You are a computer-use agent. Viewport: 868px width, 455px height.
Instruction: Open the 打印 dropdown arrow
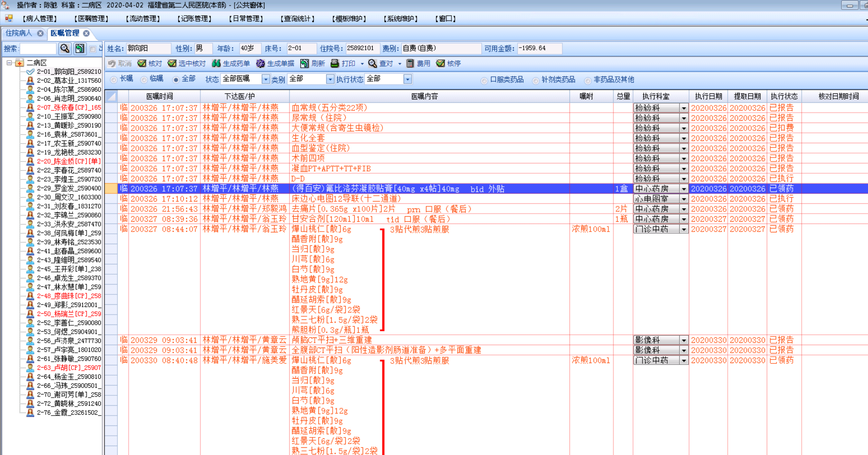point(362,64)
